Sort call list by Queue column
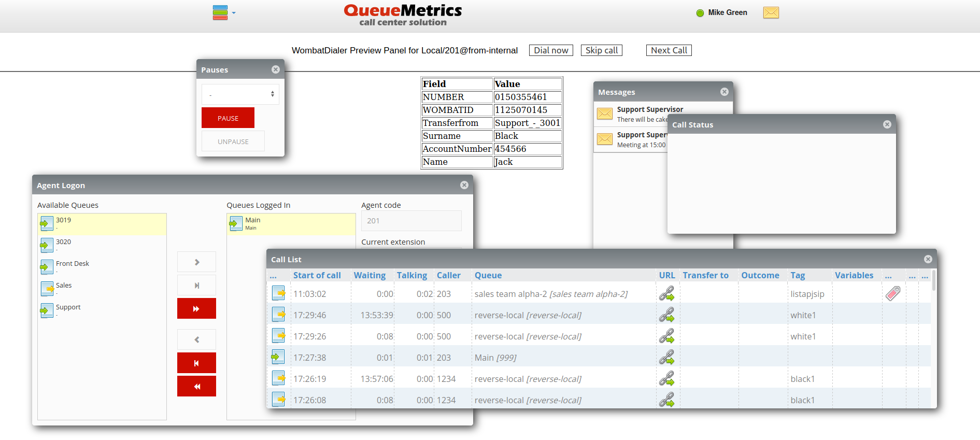Screen dimensions: 980x440 coord(488,275)
